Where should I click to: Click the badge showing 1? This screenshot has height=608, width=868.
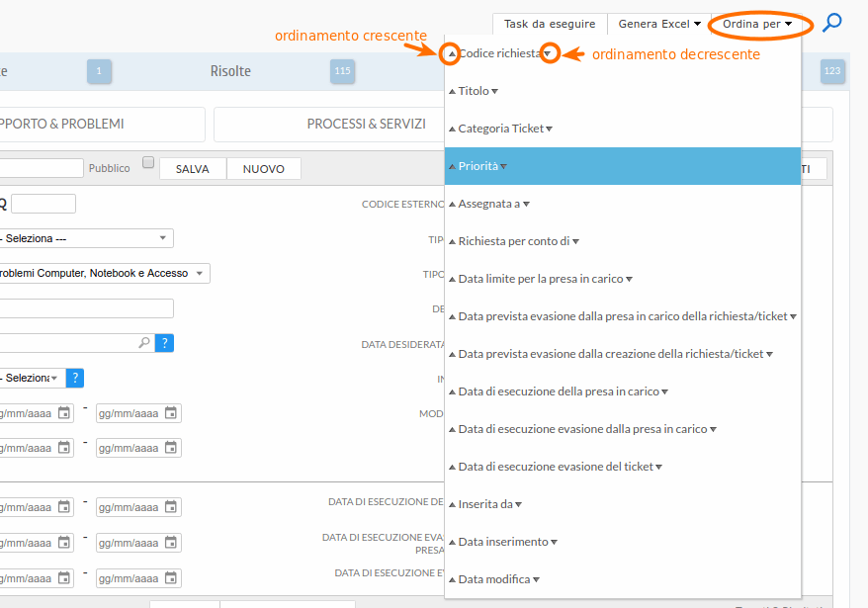99,71
